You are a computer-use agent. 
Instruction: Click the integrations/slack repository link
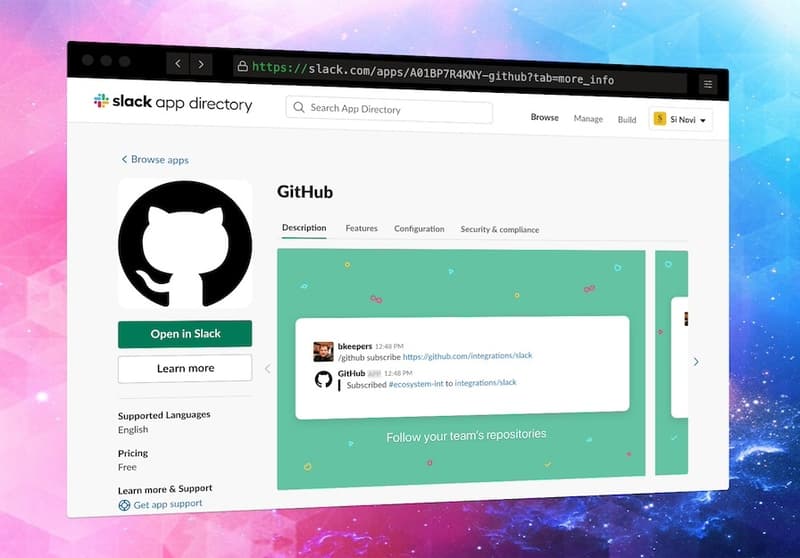[x=485, y=383]
